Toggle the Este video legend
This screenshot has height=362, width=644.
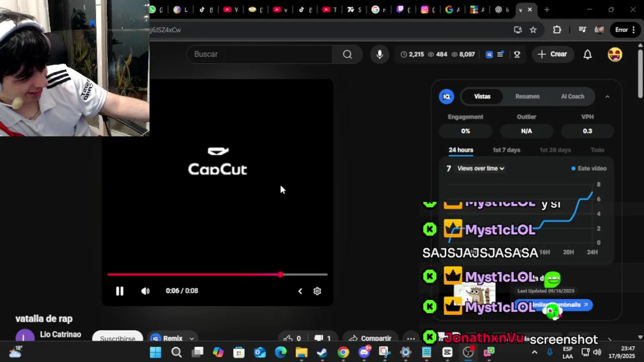[589, 168]
